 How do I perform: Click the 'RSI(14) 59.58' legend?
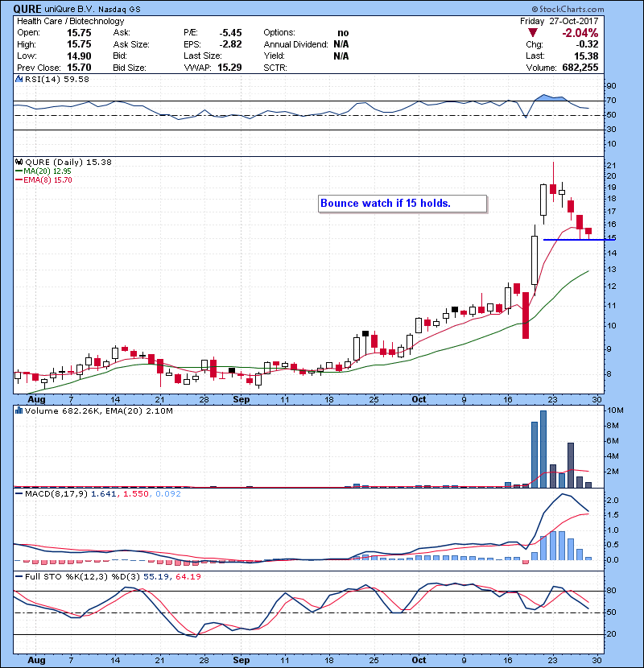click(x=57, y=79)
